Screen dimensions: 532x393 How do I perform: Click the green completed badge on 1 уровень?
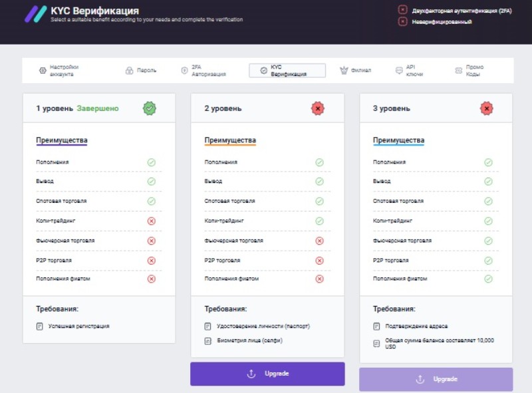150,108
